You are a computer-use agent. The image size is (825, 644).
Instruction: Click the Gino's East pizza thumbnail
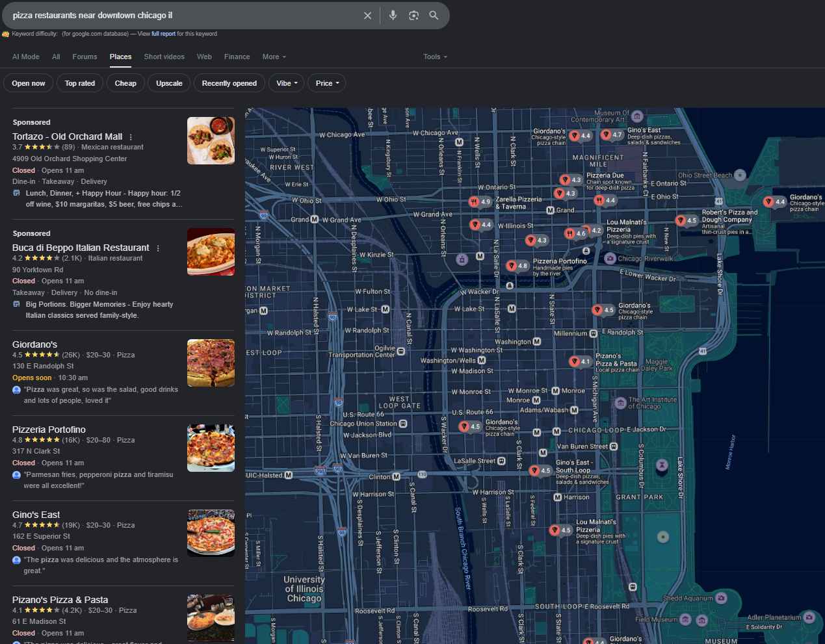tap(211, 533)
